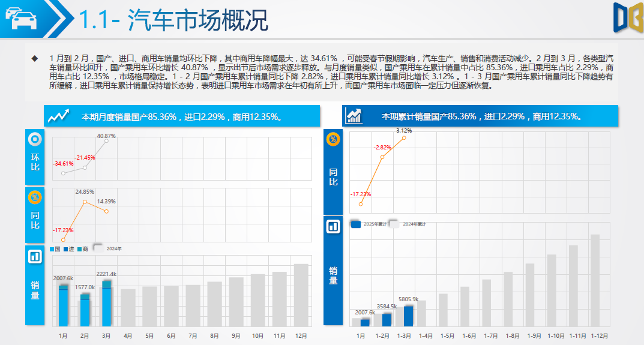Image resolution: width=644 pixels, height=345 pixels.
Task: Click the 3.12% orange line point marker
Action: pos(404,138)
